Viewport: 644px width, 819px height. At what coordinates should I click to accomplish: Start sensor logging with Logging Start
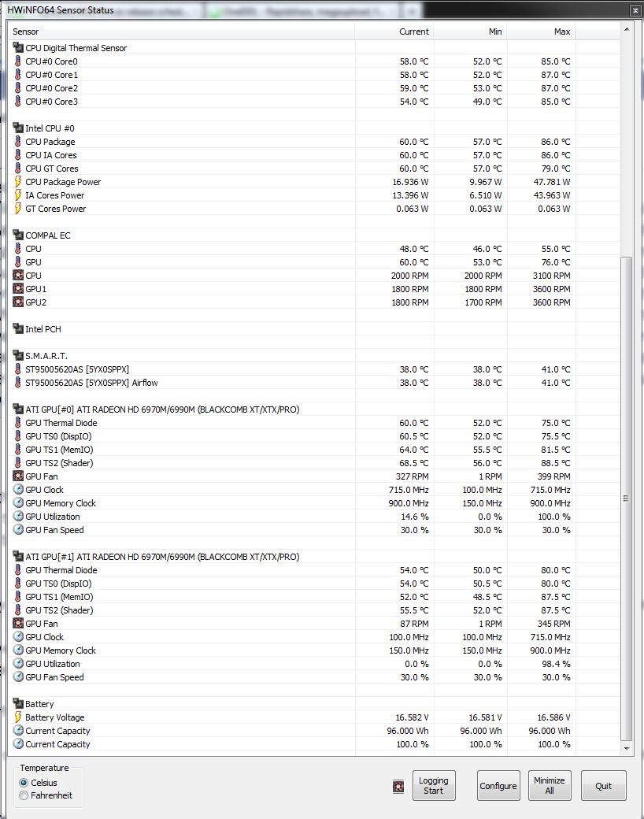pos(434,786)
